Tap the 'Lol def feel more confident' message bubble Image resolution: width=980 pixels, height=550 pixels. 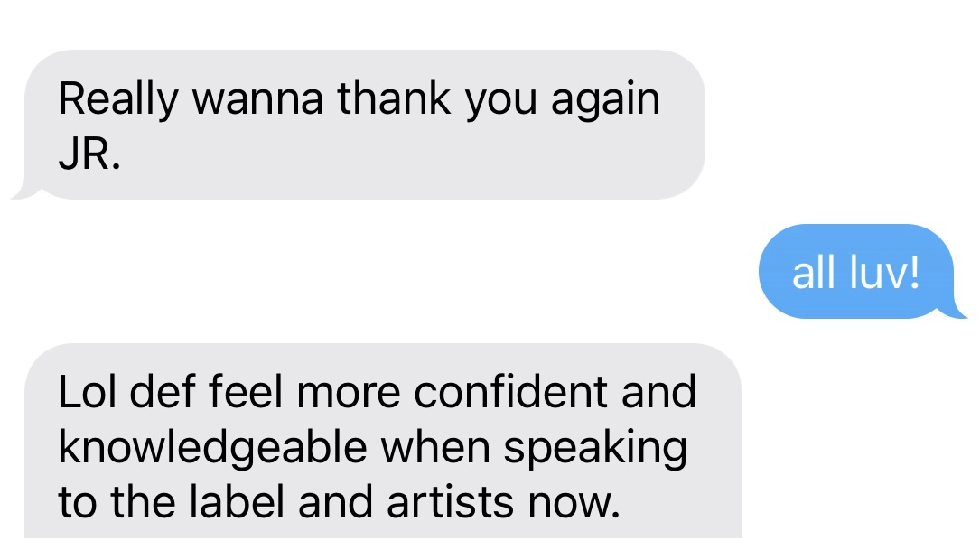383,441
